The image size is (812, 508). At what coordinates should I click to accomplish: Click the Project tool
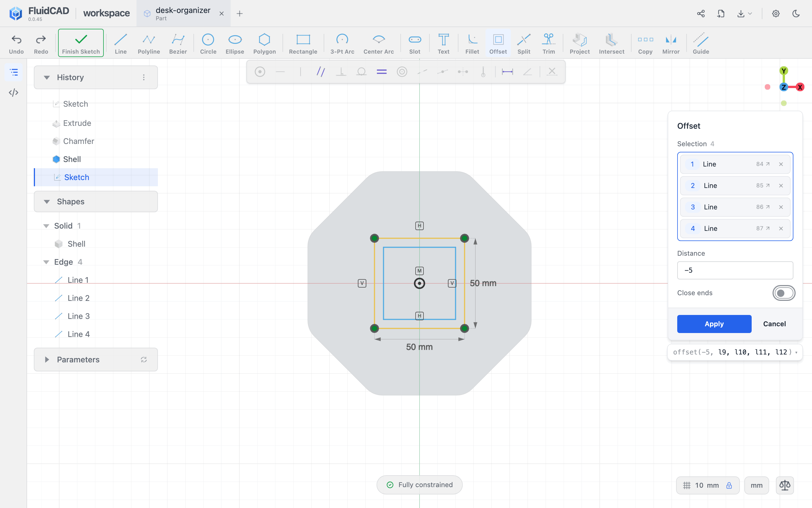click(x=579, y=44)
